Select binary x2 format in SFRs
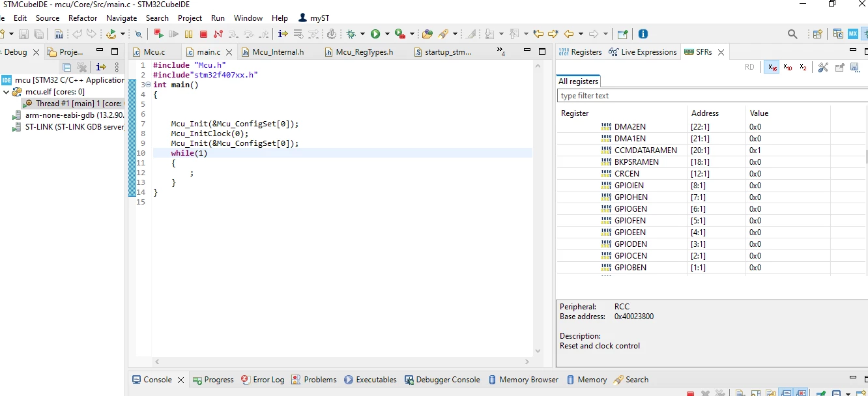Screen dimensions: 868x396 [803, 67]
